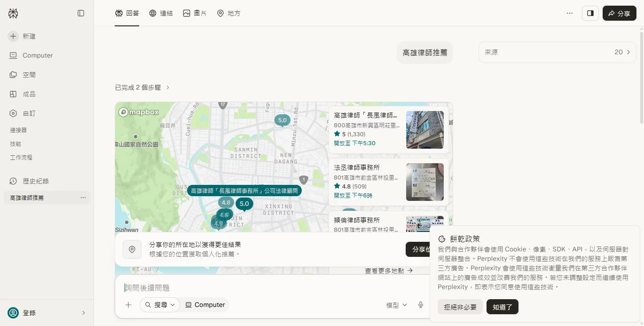Click the mapbox logo on map
Viewport: 644px width, 326px height.
pyautogui.click(x=139, y=112)
